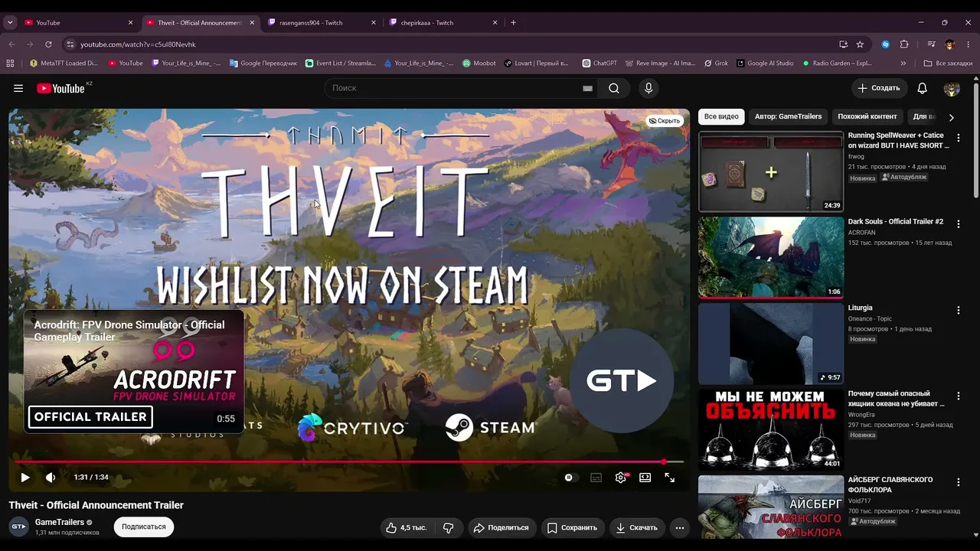Open the Почему самый опасный video title
The width and height of the screenshot is (980, 551).
pyautogui.click(x=897, y=399)
